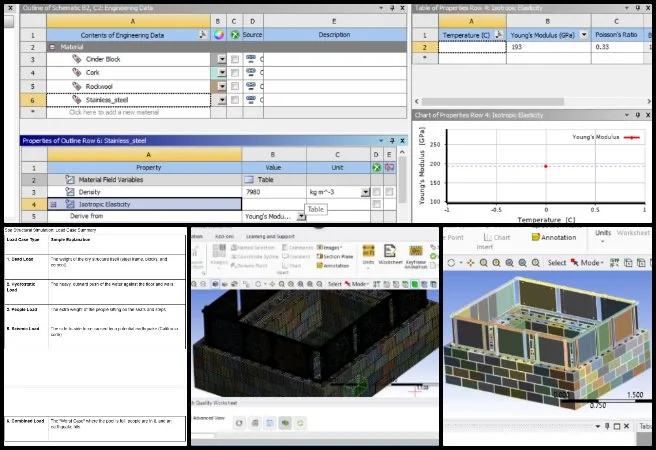This screenshot has width=656, height=450.
Task: Click the pin icon of Properties of Outline pane
Action: (x=392, y=141)
